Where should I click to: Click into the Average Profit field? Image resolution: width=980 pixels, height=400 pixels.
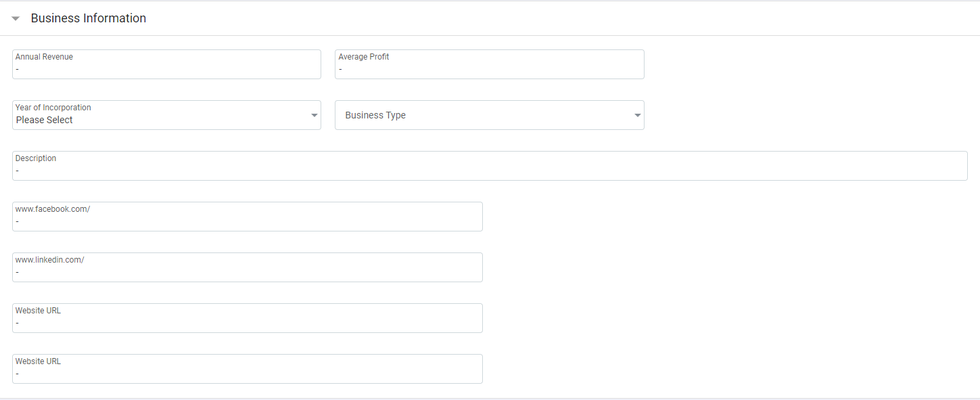click(489, 68)
